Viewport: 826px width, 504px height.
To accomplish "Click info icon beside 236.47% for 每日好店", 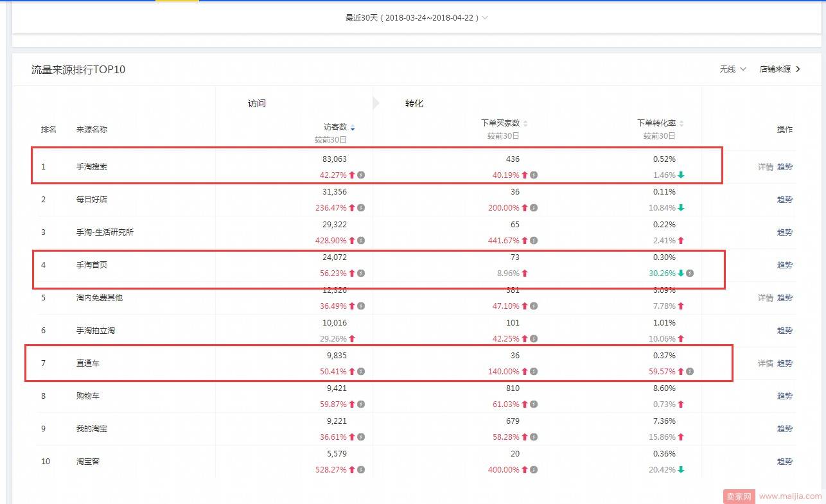I will (362, 208).
